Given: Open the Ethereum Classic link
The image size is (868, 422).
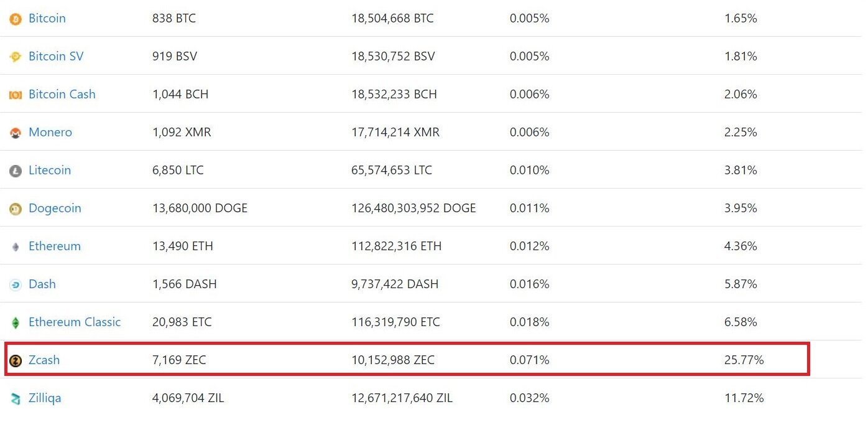Looking at the screenshot, I should [75, 322].
